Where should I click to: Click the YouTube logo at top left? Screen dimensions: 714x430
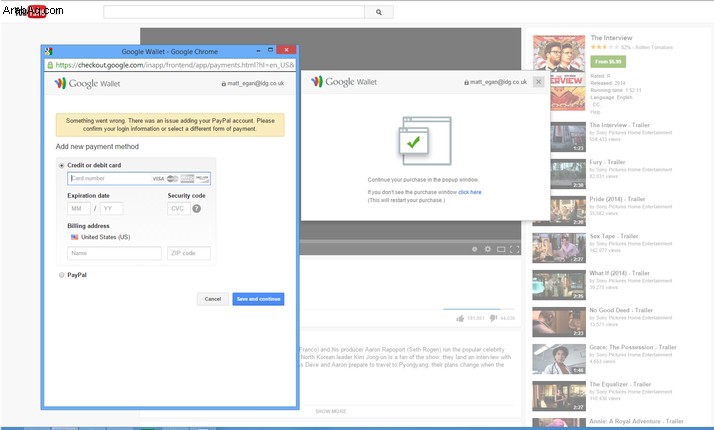click(x=33, y=10)
